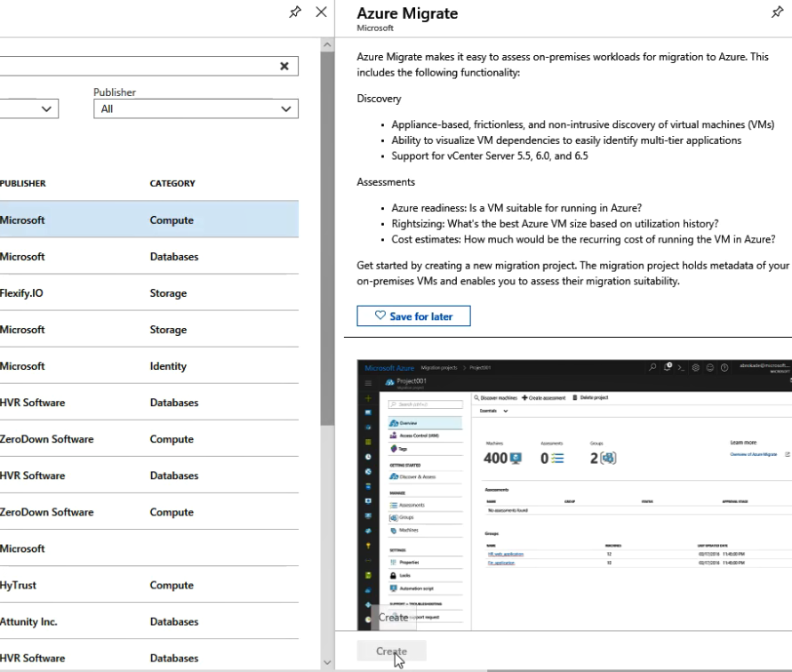This screenshot has height=672, width=792.
Task: Click the scroll down arrow of the list scrollbar
Action: coord(327,662)
